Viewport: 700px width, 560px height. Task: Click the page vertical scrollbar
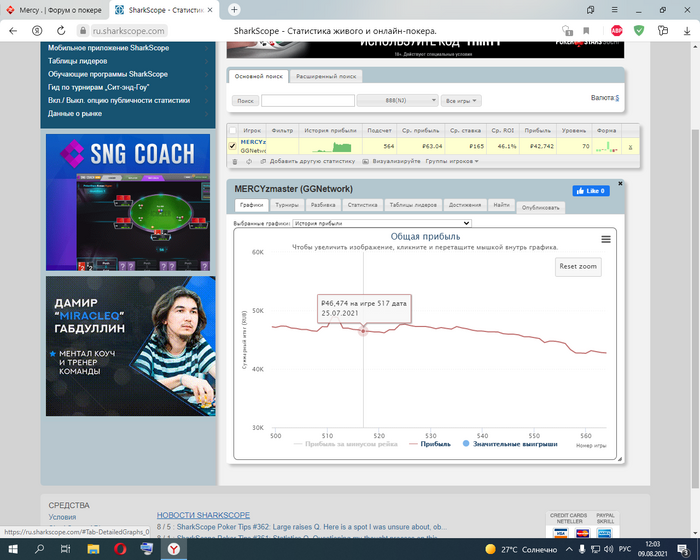696,308
